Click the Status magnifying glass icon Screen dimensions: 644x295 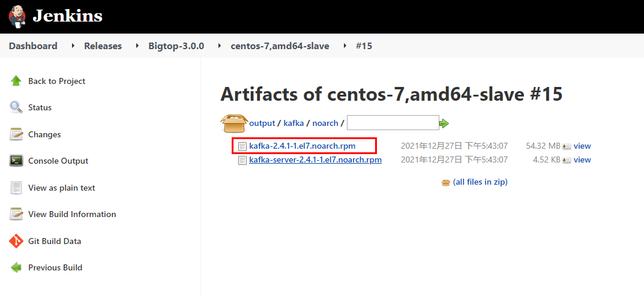(x=16, y=107)
